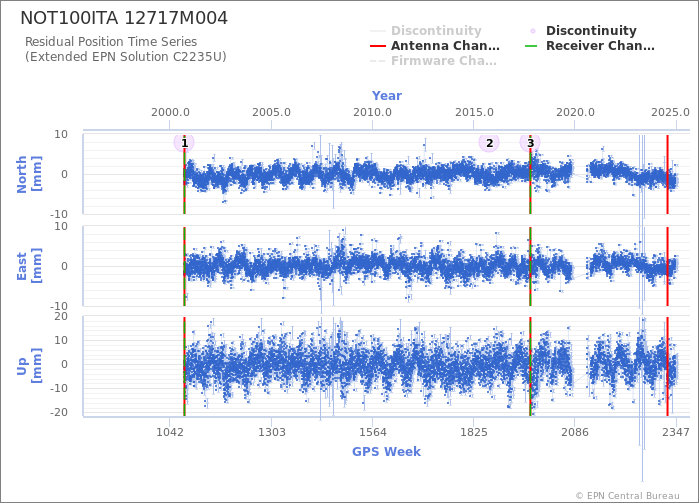Click the 2000.0 year tick label
700x504 pixels.
pos(170,112)
